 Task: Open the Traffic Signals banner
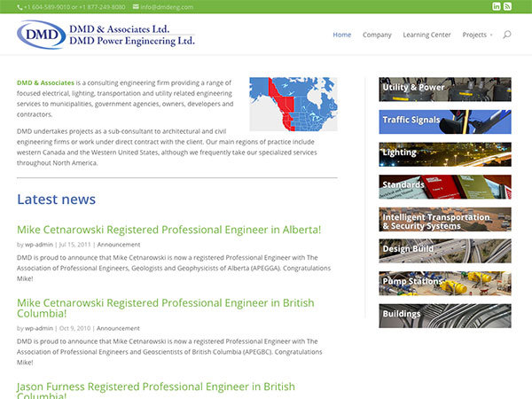click(445, 121)
